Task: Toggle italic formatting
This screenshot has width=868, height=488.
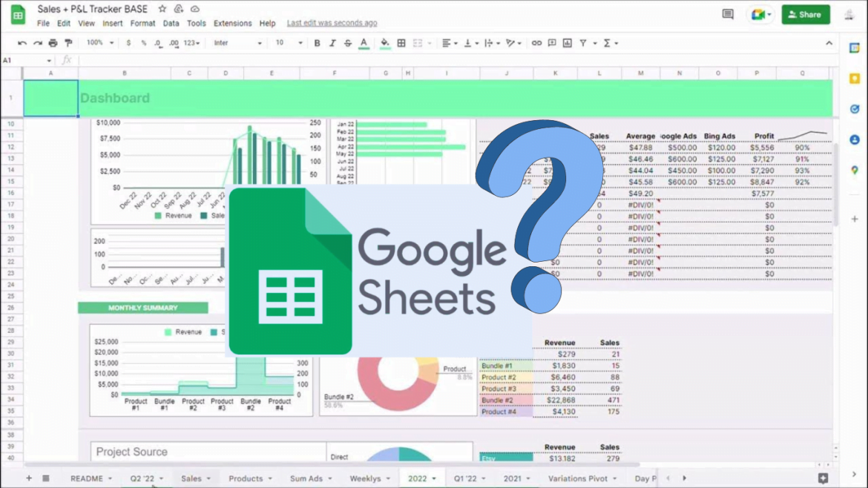Action: [332, 43]
